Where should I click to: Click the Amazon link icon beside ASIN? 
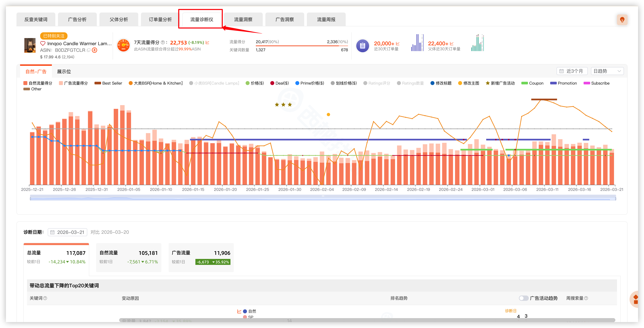pyautogui.click(x=94, y=50)
